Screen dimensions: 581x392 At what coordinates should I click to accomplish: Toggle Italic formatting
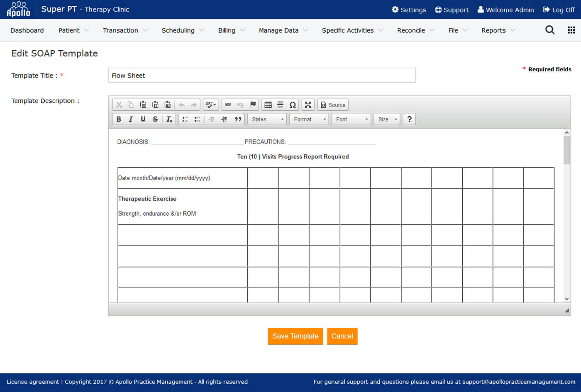131,119
